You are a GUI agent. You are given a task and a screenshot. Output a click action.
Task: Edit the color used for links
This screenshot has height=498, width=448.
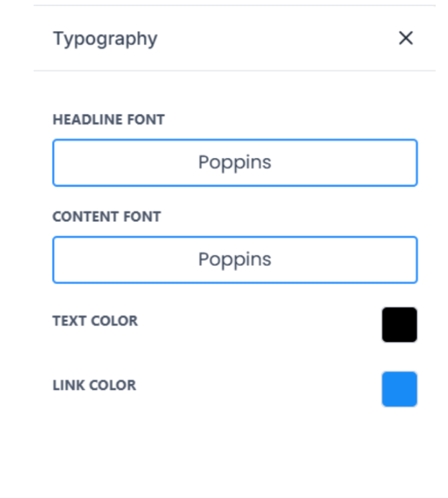coord(399,389)
